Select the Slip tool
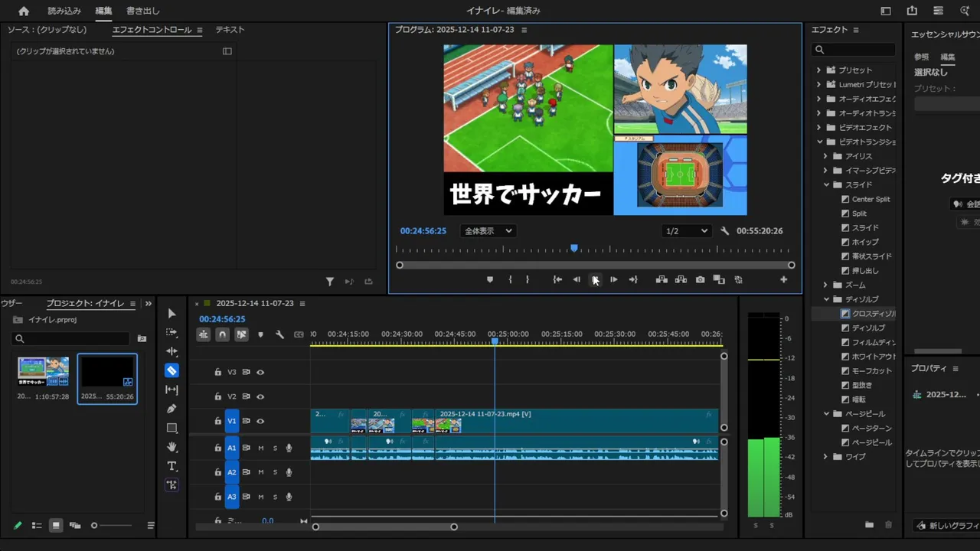This screenshot has height=551, width=980. click(171, 390)
